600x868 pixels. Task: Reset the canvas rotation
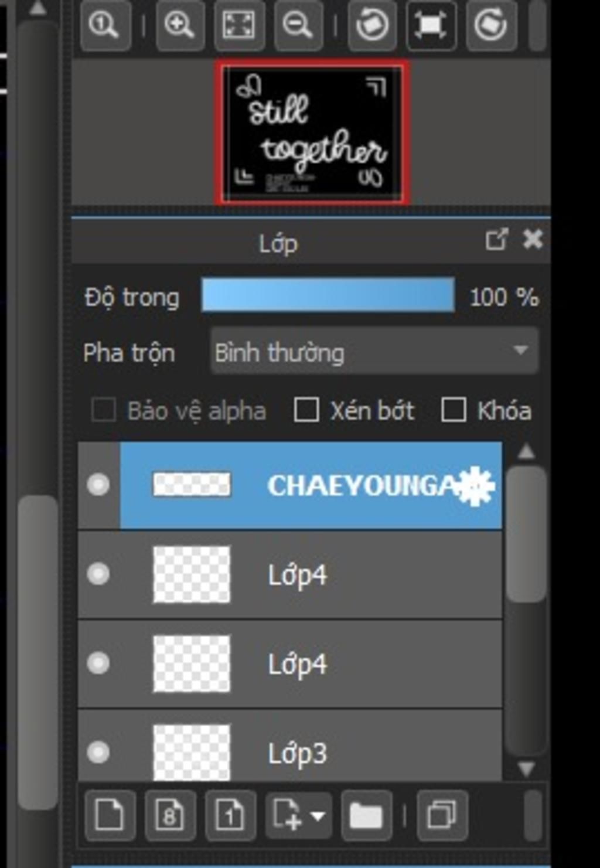[x=431, y=25]
